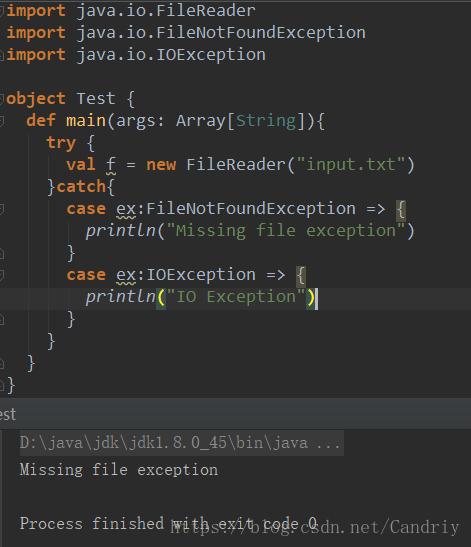
Task: Collapse the object Test fold marker
Action: pyautogui.click(x=1, y=99)
